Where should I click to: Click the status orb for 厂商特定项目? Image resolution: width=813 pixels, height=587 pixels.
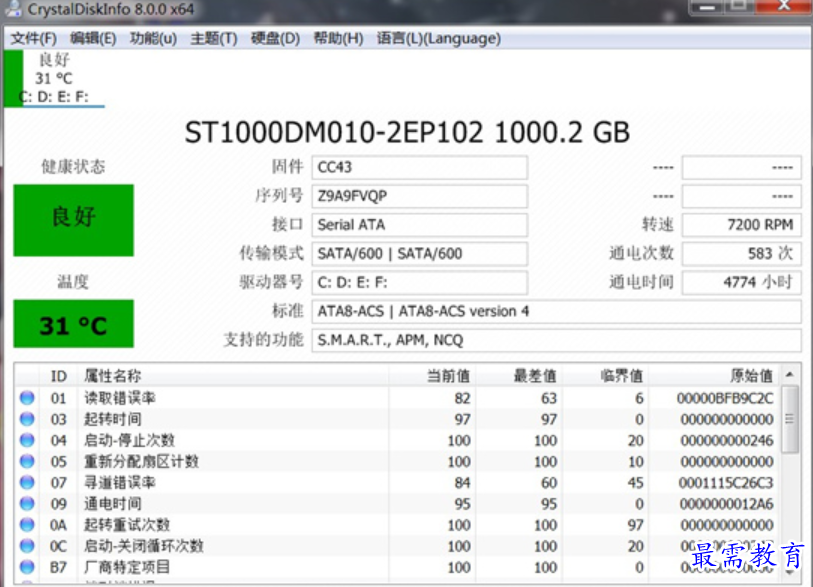(27, 567)
